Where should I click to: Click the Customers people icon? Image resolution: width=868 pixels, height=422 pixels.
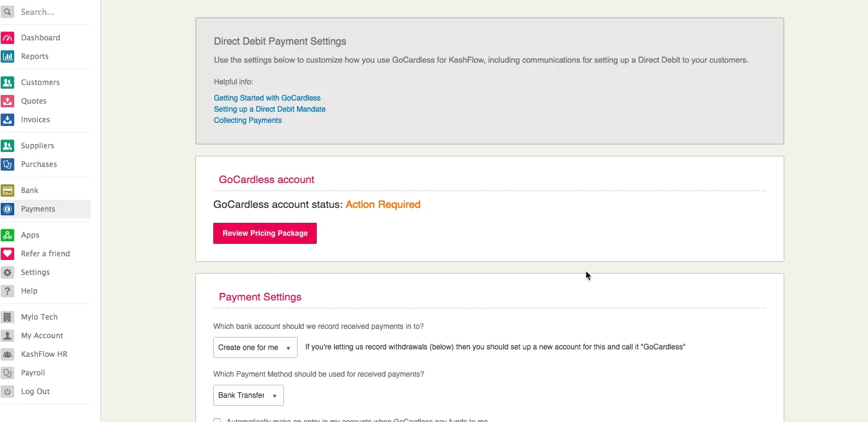7,83
